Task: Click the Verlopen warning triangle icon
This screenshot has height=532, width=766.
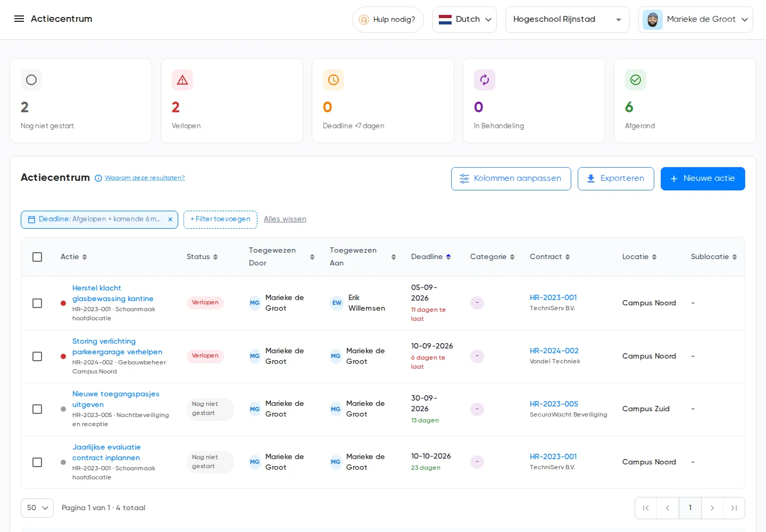Action: pos(182,80)
